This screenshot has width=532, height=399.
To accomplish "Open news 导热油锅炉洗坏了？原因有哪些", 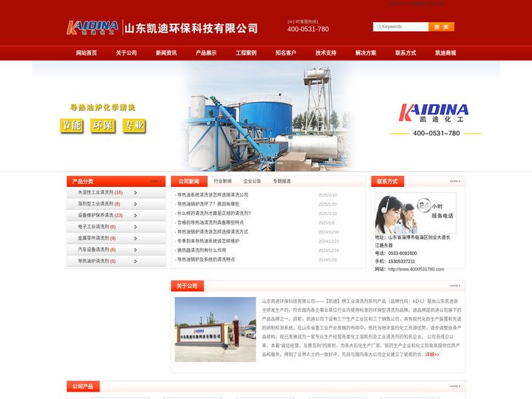I will pos(208,204).
